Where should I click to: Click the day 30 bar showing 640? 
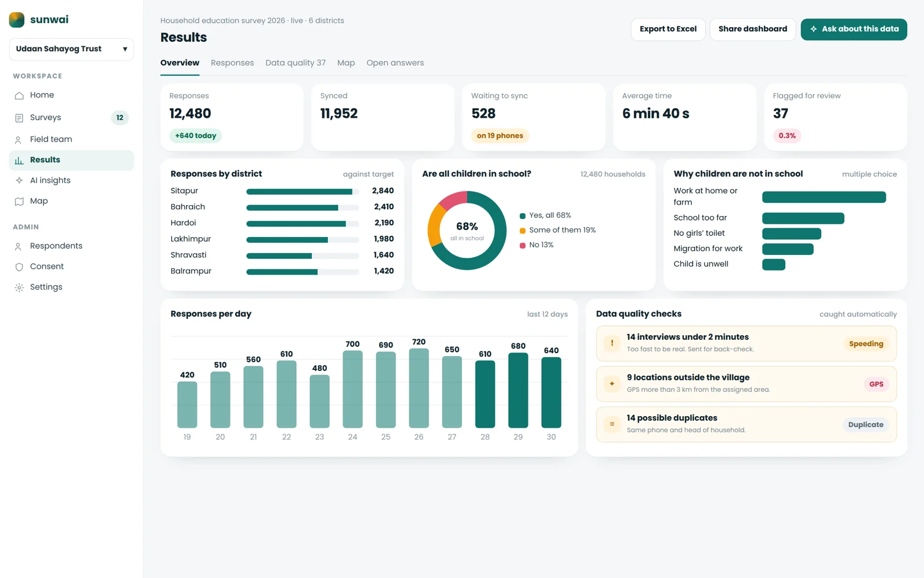click(552, 392)
